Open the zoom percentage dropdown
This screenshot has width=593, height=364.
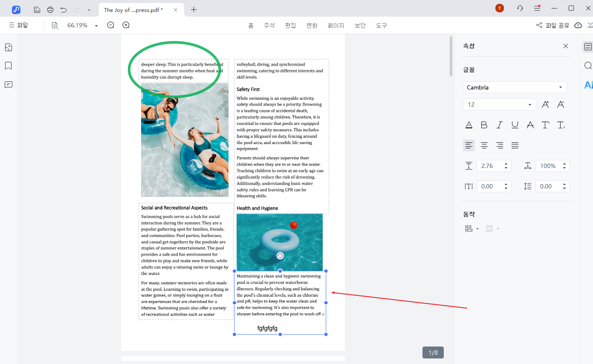pyautogui.click(x=96, y=26)
